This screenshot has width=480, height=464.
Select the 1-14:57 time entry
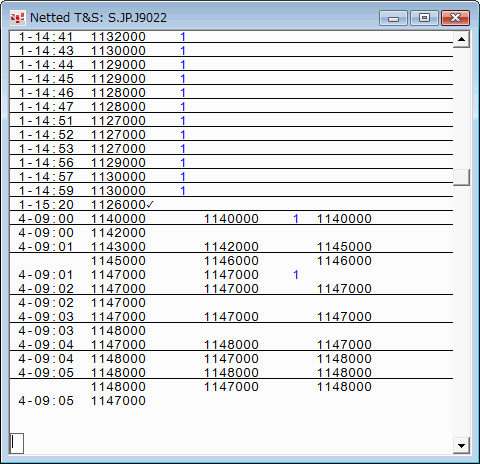tap(46, 177)
